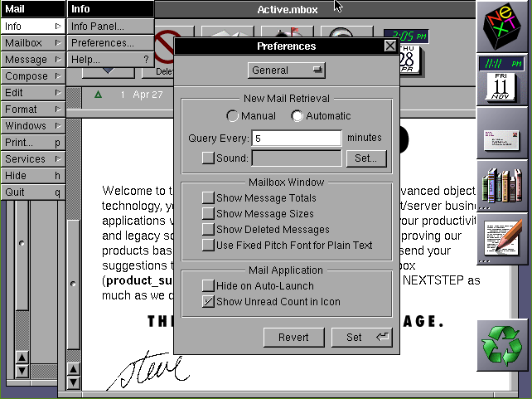The width and height of the screenshot is (532, 399).
Task: Enable the Sound checkbox
Action: (x=208, y=158)
